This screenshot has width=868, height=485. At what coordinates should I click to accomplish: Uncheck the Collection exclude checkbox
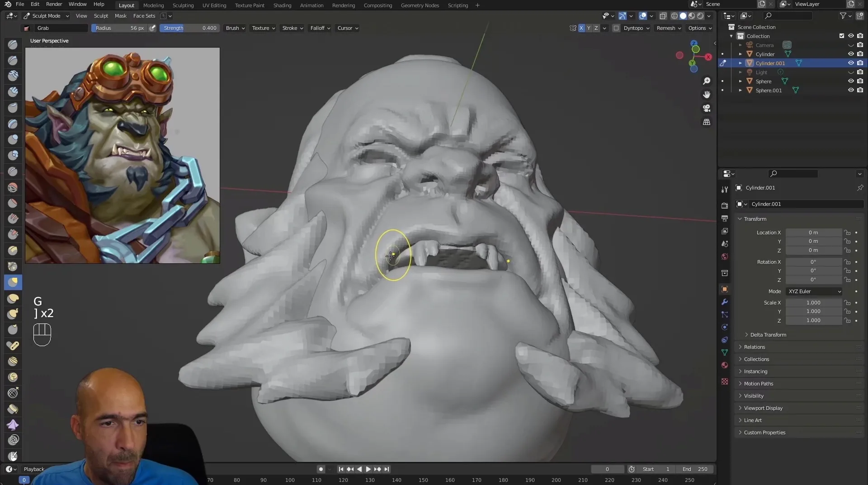point(841,36)
